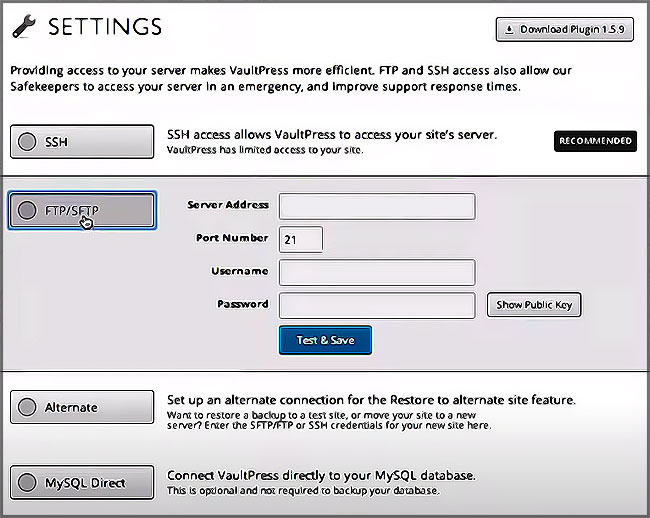Select the SSH connection option
650x518 pixels.
82,142
